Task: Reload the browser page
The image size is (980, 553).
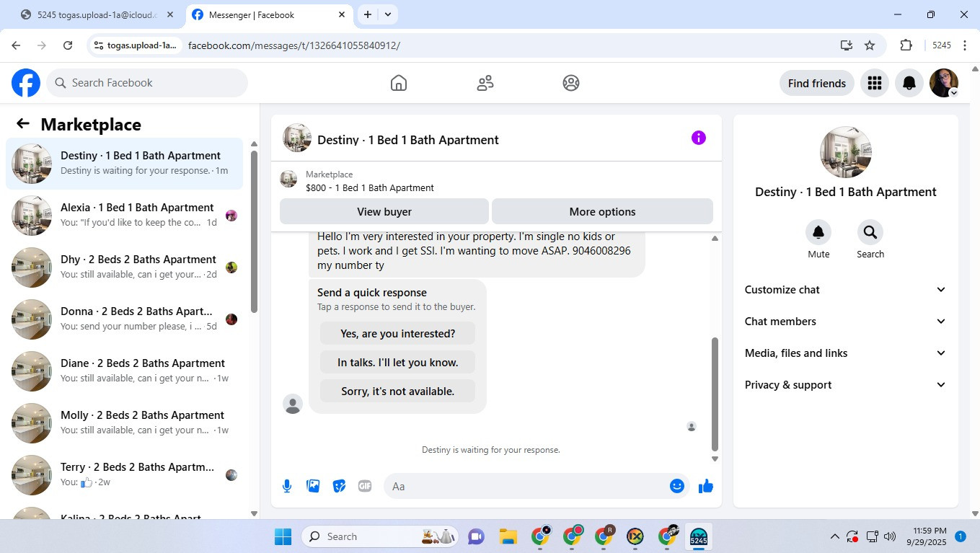Action: click(x=68, y=45)
